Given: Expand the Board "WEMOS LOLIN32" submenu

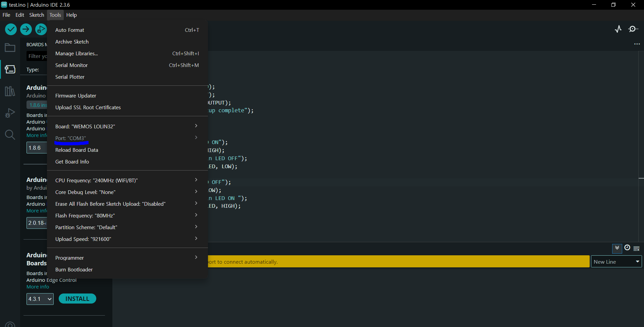Looking at the screenshot, I should (127, 126).
